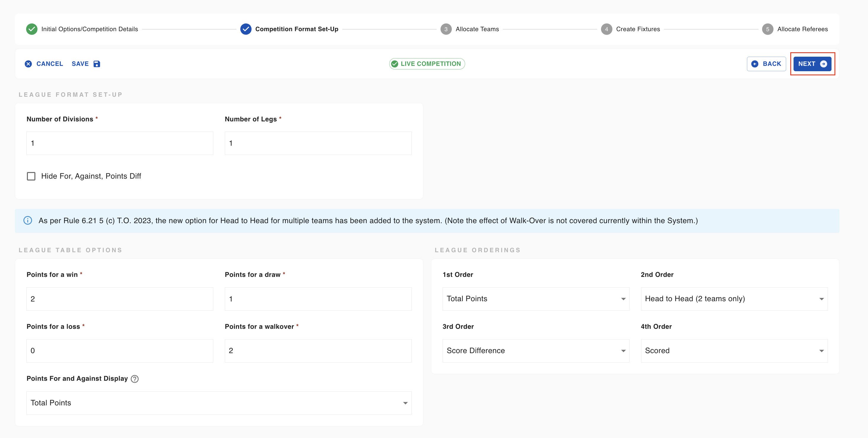Open the 4th Order dropdown
Image resolution: width=868 pixels, height=438 pixels.
click(734, 351)
